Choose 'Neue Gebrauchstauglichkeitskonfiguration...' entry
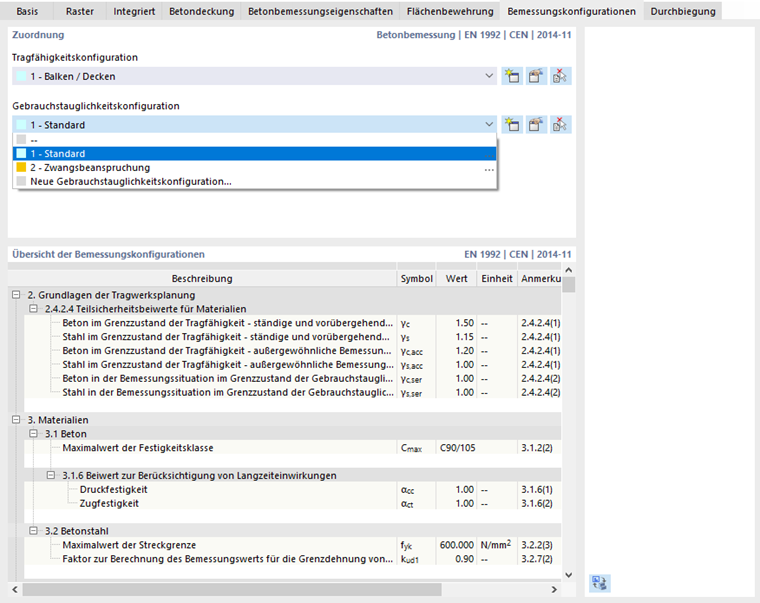The image size is (760, 603). click(254, 182)
